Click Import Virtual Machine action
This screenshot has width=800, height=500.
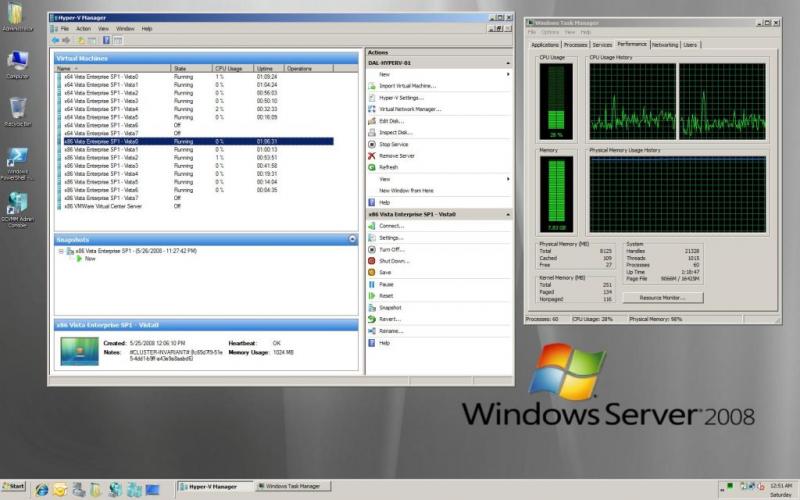tap(407, 86)
